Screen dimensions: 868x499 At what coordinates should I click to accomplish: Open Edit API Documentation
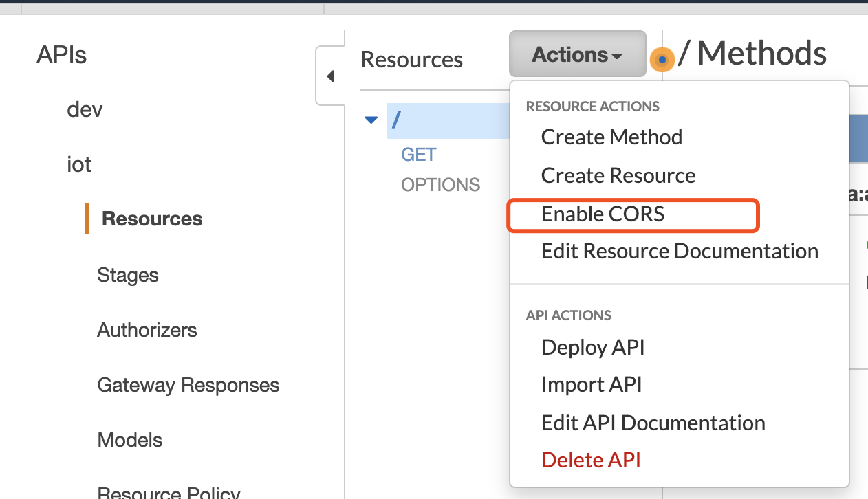point(653,422)
